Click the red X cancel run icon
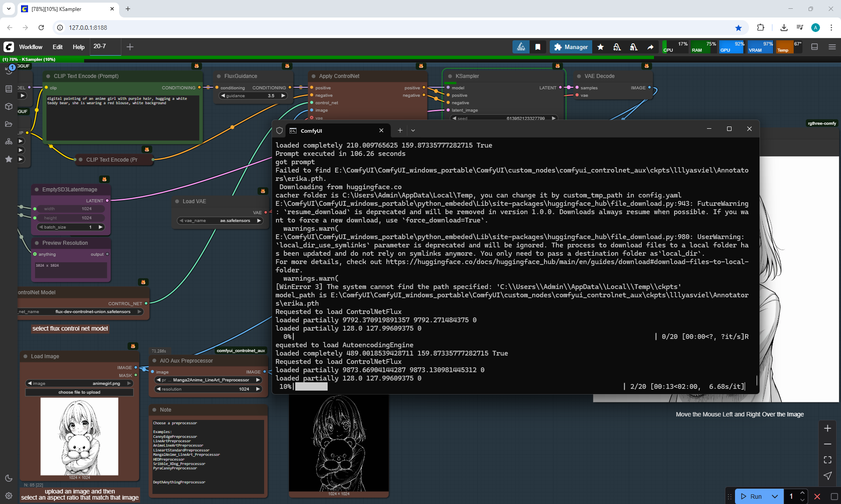Screen dimensions: 841x504 pyautogui.click(x=817, y=496)
